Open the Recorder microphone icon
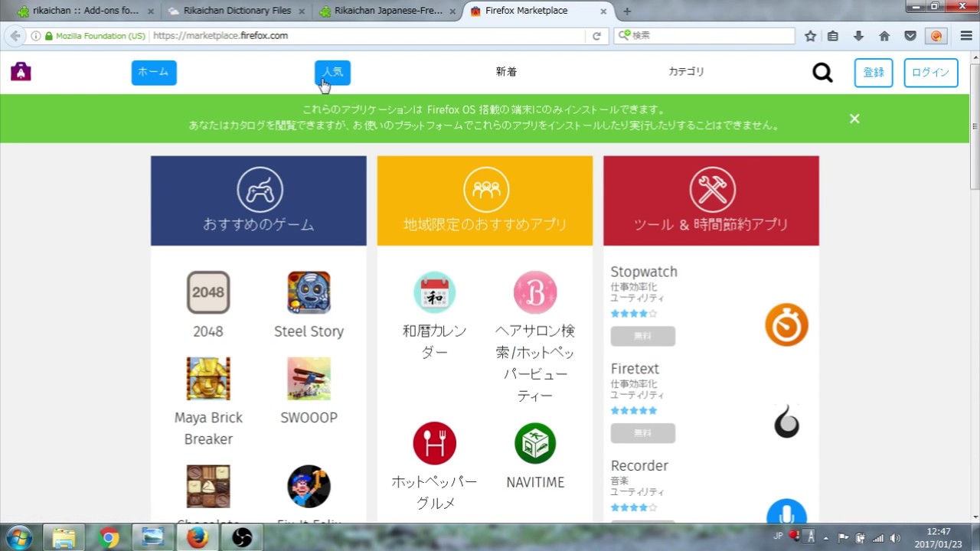The width and height of the screenshot is (980, 551). [786, 510]
